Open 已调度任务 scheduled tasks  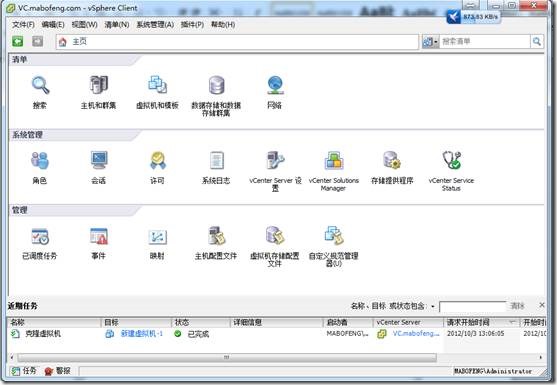coord(40,236)
